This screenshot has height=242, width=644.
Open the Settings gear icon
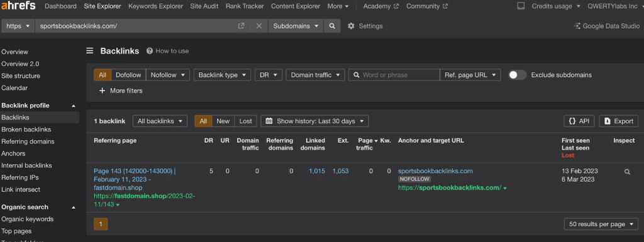pyautogui.click(x=351, y=26)
